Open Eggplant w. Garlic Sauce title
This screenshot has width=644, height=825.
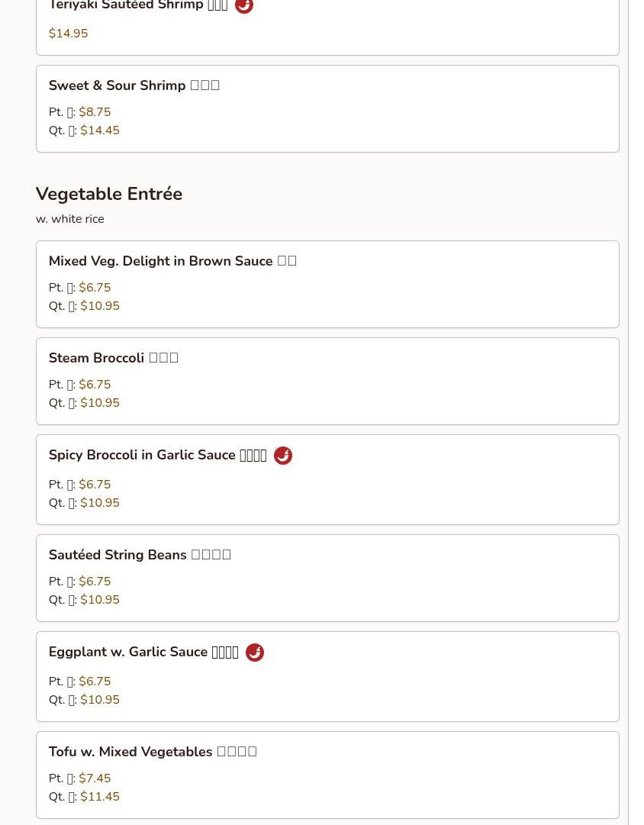[143, 652]
